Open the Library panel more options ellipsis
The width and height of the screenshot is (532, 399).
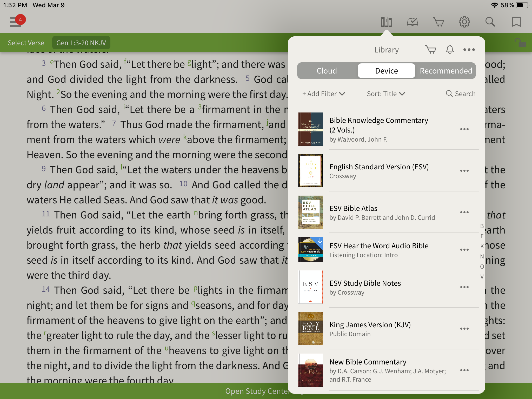tap(469, 50)
